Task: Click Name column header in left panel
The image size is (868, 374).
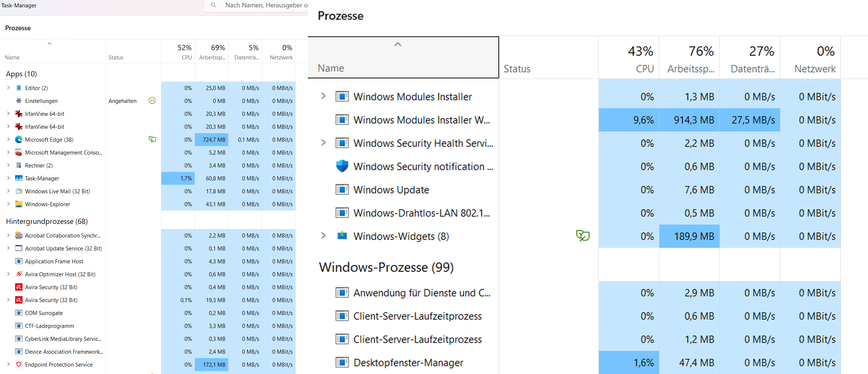Action: click(53, 51)
